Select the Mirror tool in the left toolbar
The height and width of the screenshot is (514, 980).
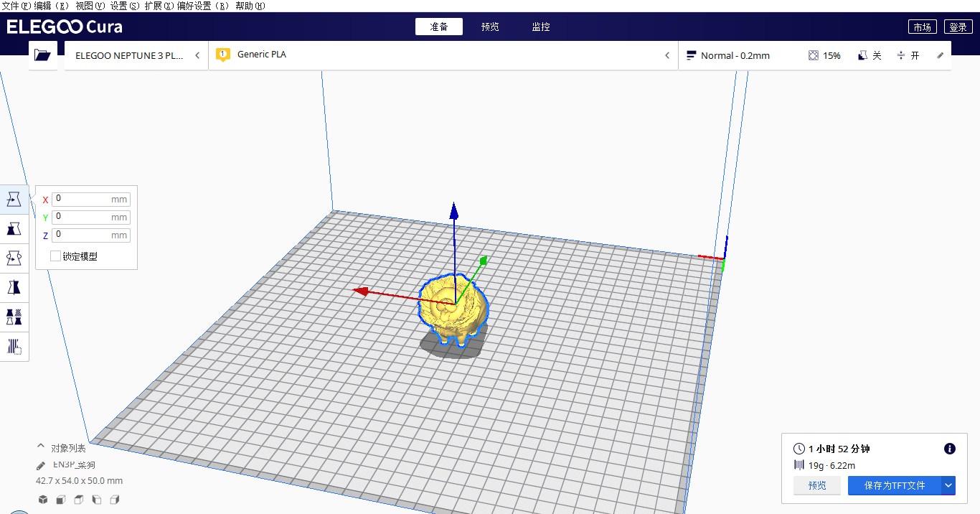click(14, 288)
